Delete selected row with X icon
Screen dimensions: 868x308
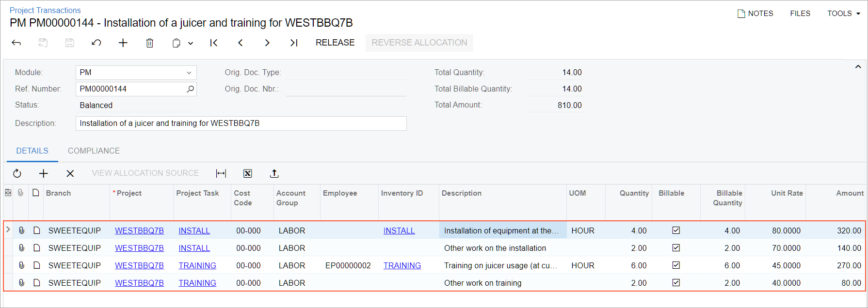pyautogui.click(x=70, y=173)
